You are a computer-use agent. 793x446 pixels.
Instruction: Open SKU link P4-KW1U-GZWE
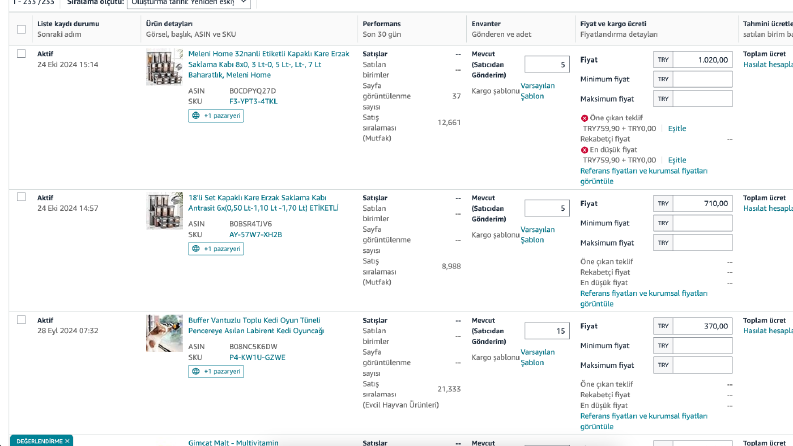pos(257,357)
